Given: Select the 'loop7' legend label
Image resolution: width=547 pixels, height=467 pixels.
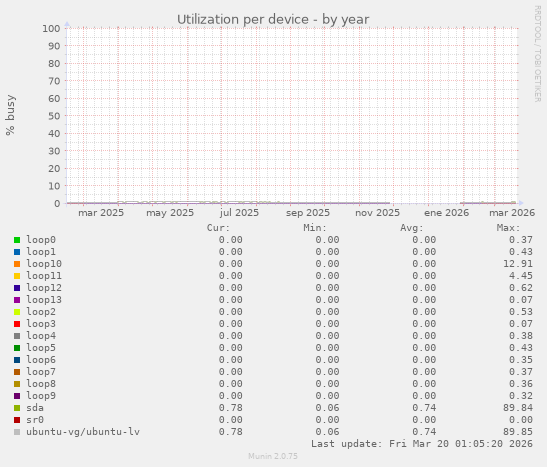Looking at the screenshot, I should (41, 372).
